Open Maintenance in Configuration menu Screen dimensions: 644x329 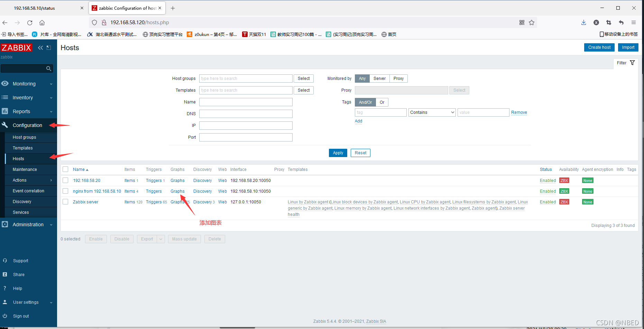(x=25, y=170)
